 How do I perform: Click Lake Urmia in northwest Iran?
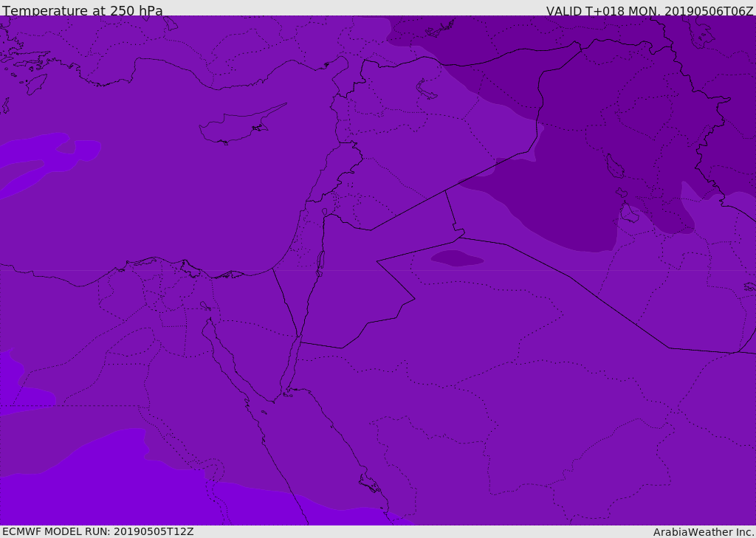click(614, 167)
